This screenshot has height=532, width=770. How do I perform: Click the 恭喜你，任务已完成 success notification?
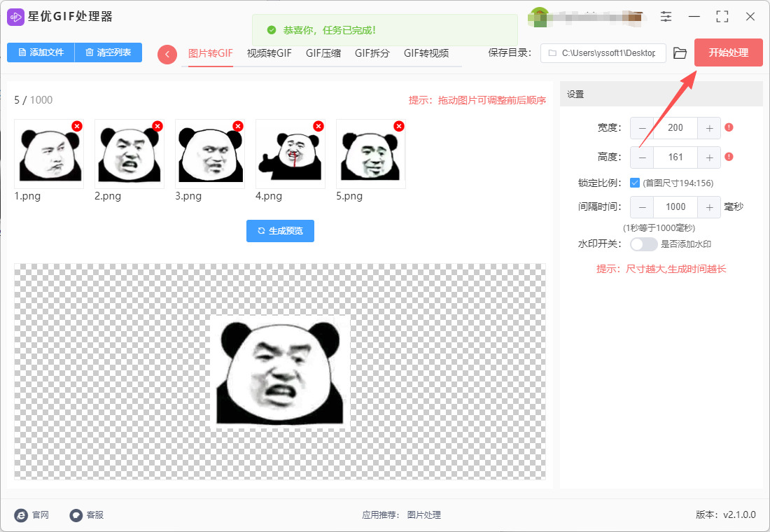[385, 30]
